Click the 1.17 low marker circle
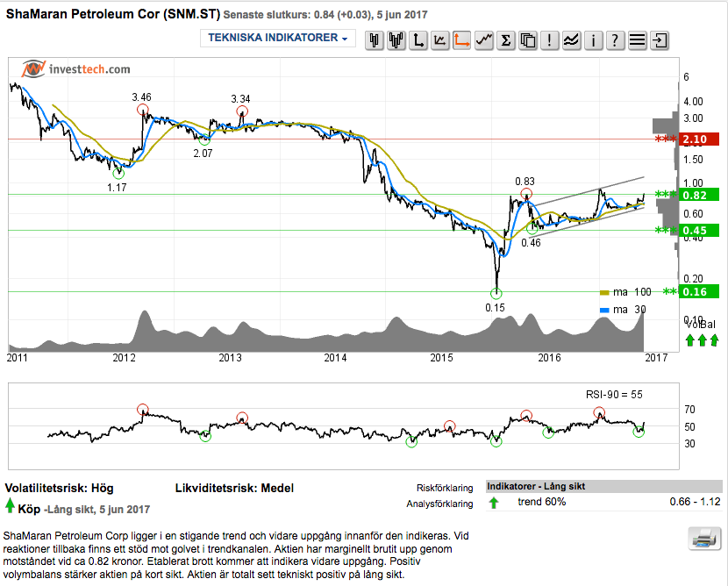This screenshot has height=586, width=728. coord(119,173)
